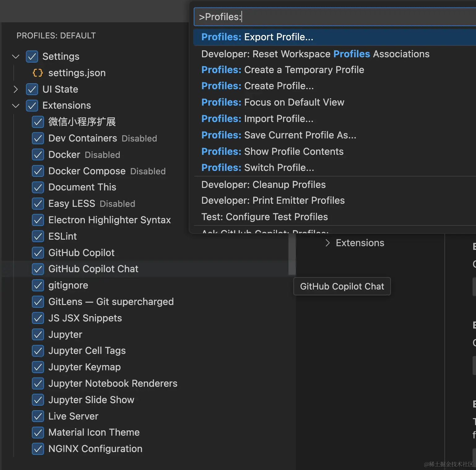Select Developer: Cleanup Profiles command
The height and width of the screenshot is (470, 476).
click(263, 185)
